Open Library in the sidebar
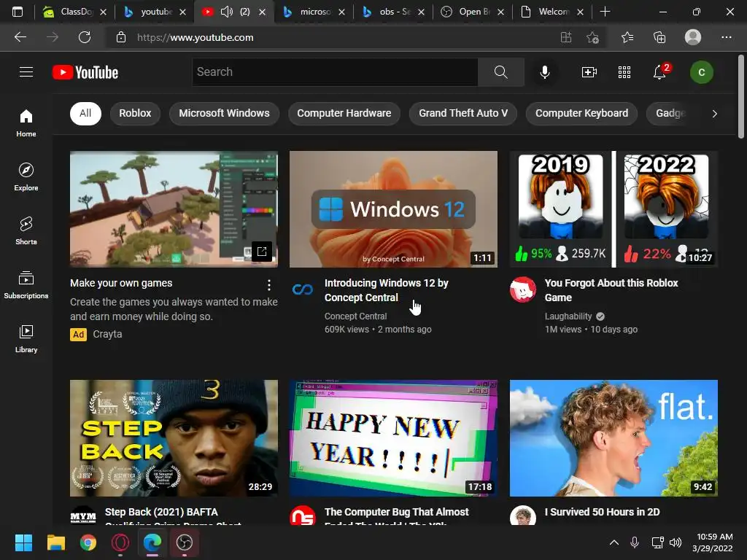The height and width of the screenshot is (560, 747). pos(26,338)
